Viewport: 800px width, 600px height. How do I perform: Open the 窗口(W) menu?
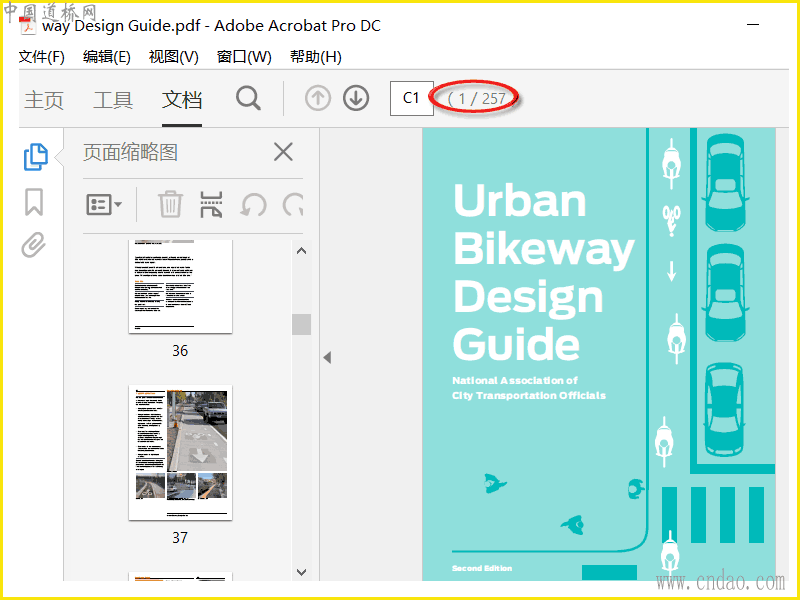tap(244, 57)
